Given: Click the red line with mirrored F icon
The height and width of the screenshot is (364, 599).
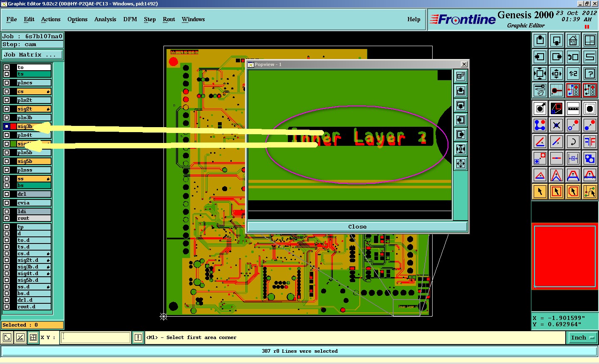Looking at the screenshot, I should click(590, 142).
